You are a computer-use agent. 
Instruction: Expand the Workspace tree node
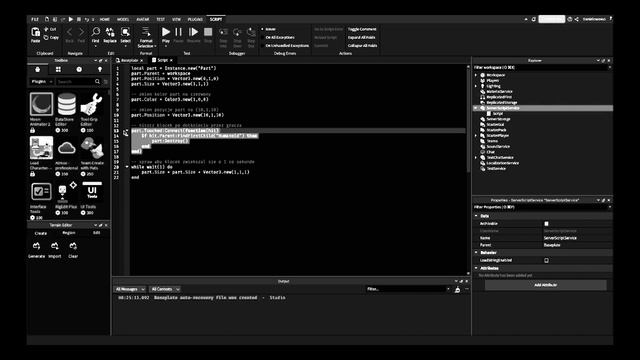pos(476,75)
